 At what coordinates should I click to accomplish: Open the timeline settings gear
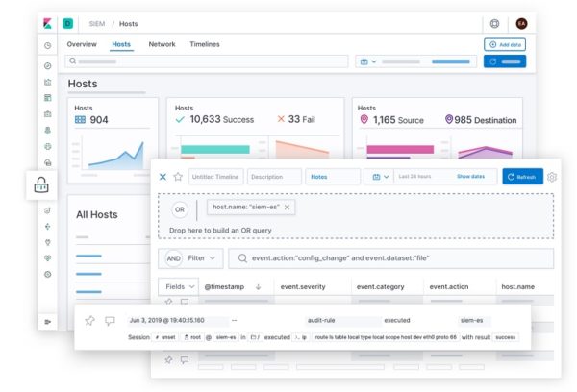click(552, 177)
